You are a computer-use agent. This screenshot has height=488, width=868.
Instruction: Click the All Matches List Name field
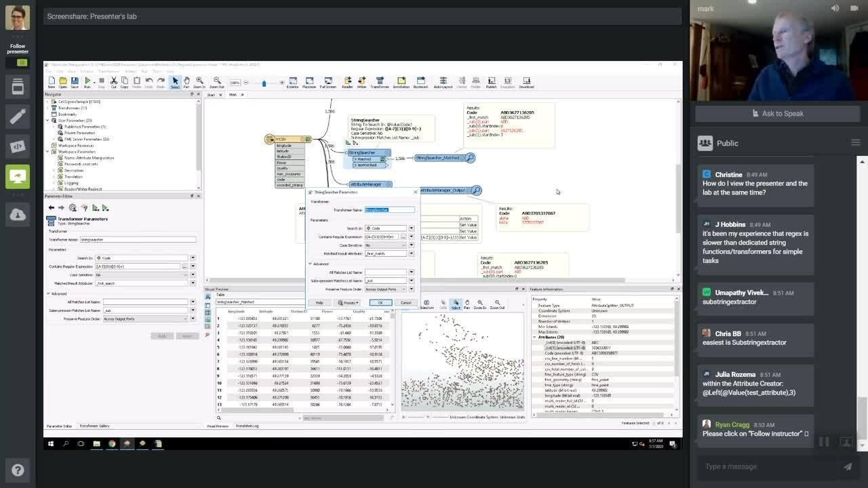(x=385, y=272)
